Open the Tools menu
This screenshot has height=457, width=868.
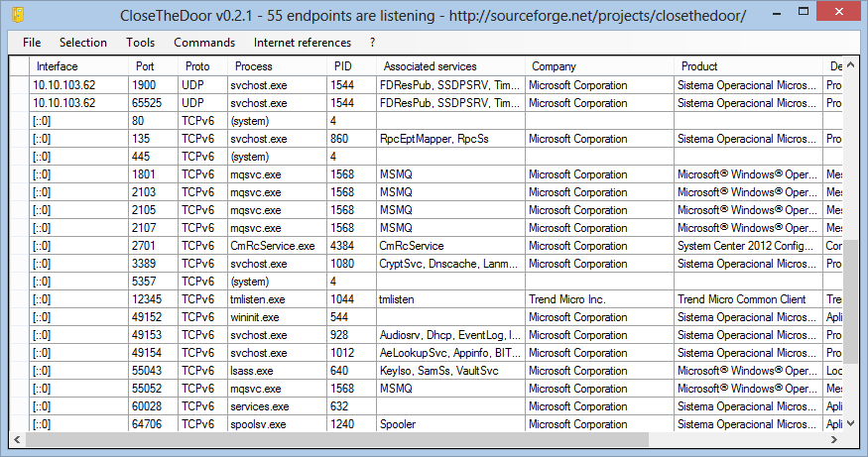tap(140, 43)
